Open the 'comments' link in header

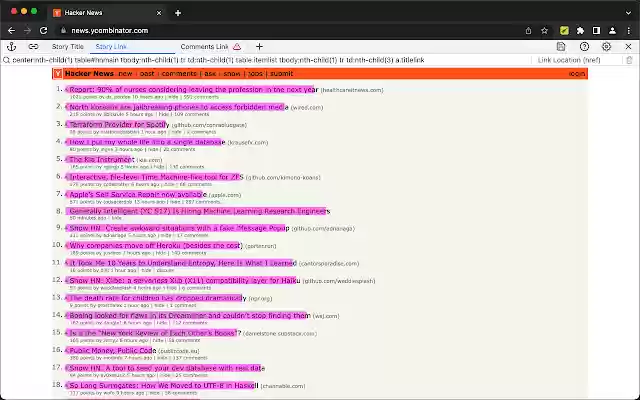point(179,74)
